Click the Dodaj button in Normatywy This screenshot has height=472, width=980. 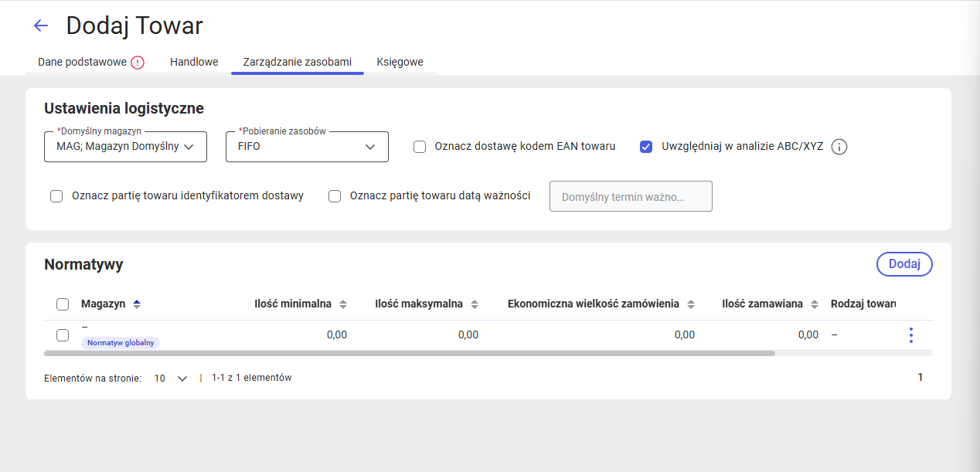click(904, 264)
